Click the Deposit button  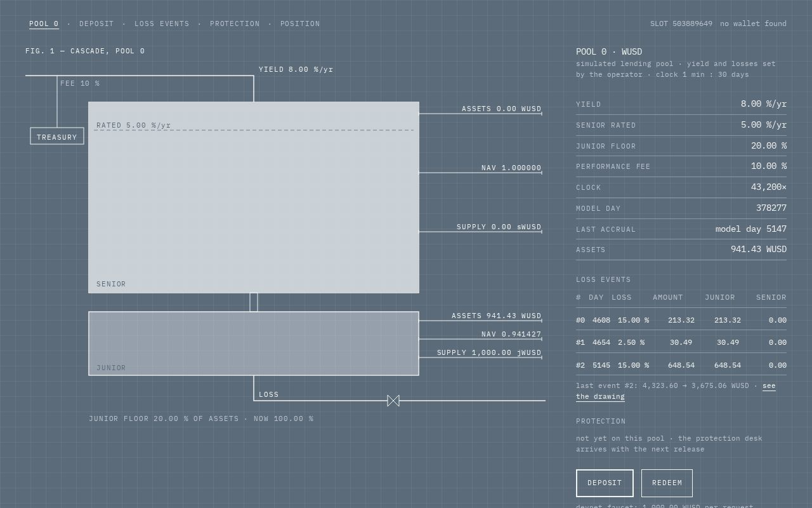(605, 483)
